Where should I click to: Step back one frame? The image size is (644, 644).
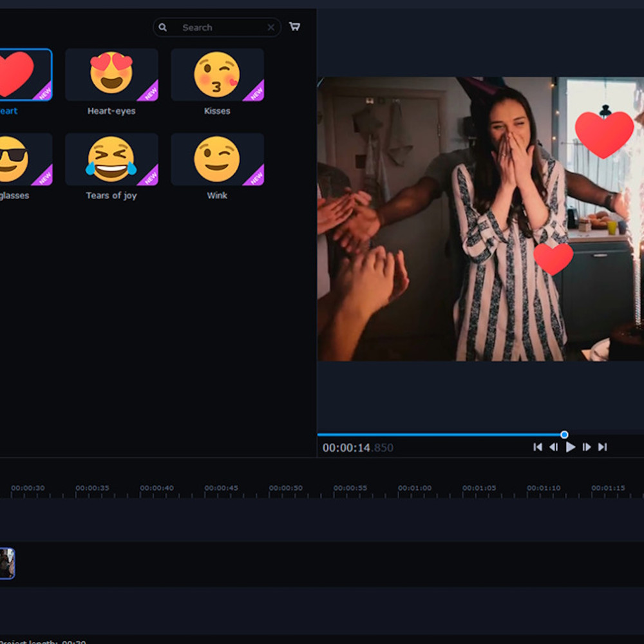tap(554, 447)
